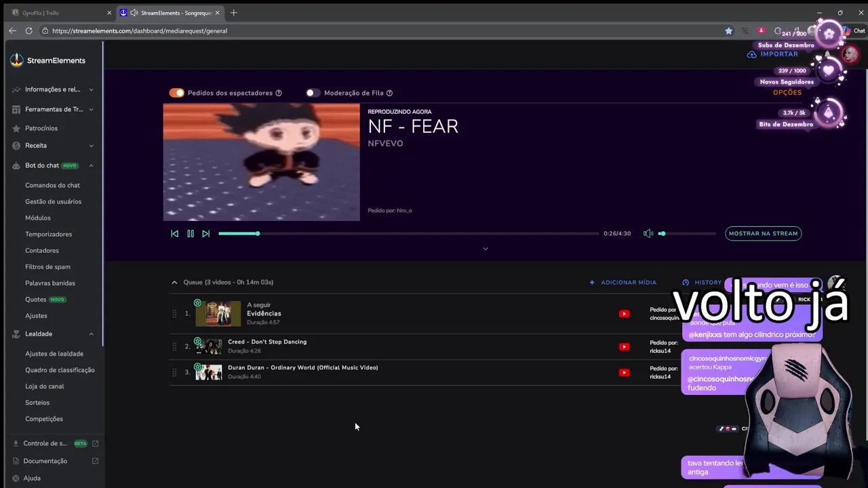This screenshot has width=868, height=488.
Task: Click Creed - Don't Stop Dancing title
Action: pos(267,342)
